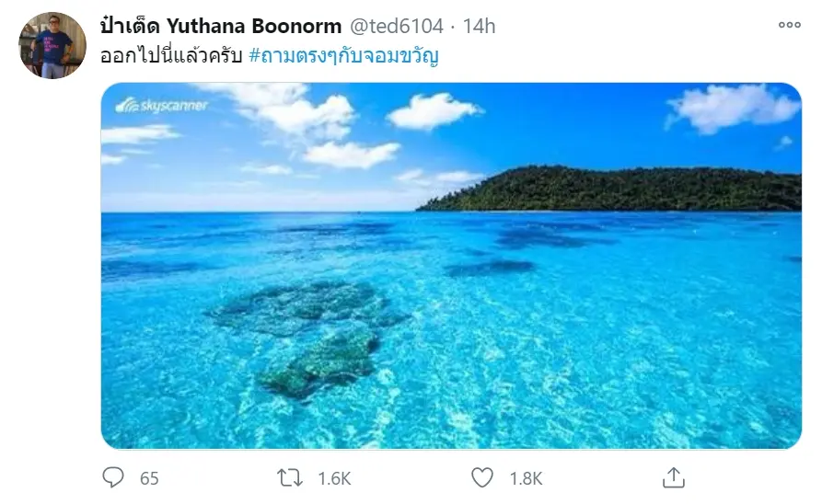
Task: Click the tweet text ออกไปนี่แล้วครับ
Action: pos(171,55)
